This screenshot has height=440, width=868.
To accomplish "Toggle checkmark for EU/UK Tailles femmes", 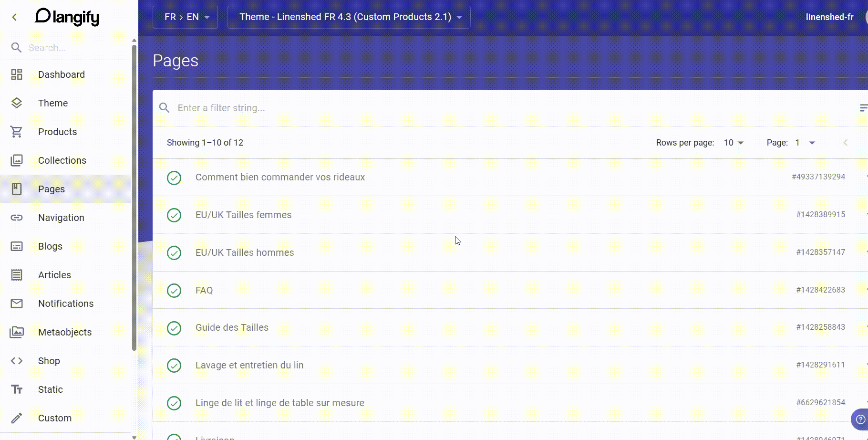I will point(174,215).
